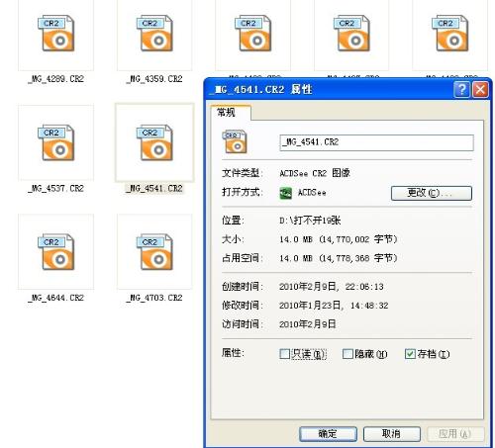Toggle the 隐藏 (hidden) checkbox
Image resolution: width=495 pixels, height=448 pixels.
pos(347,354)
